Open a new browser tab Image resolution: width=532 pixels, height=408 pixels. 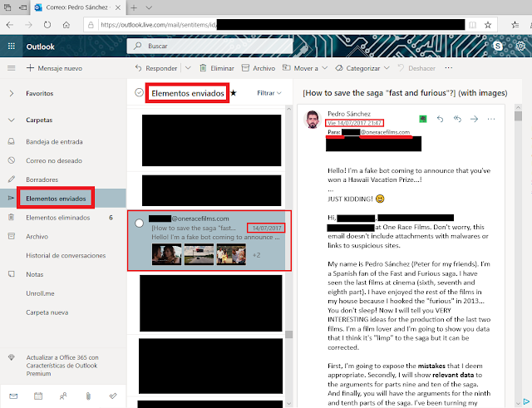click(x=134, y=7)
